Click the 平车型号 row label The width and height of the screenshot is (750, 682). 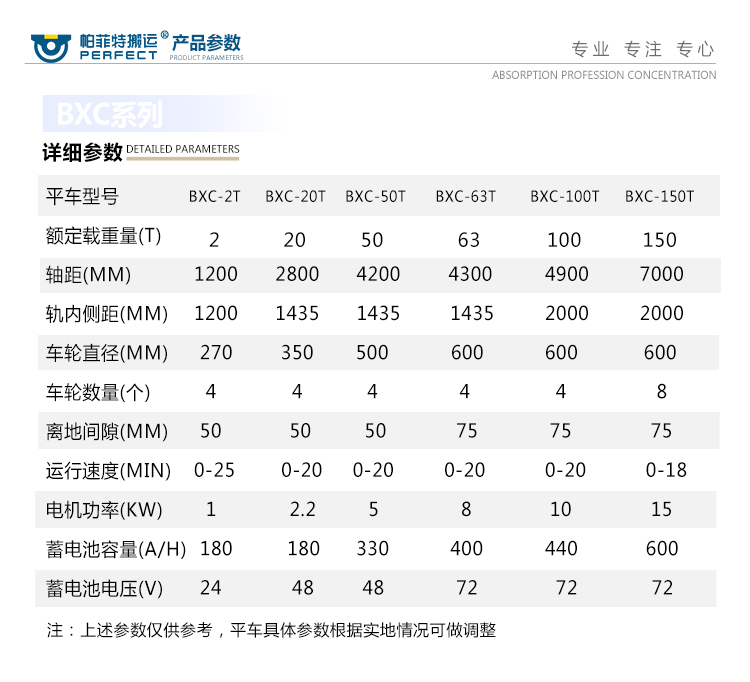[82, 196]
